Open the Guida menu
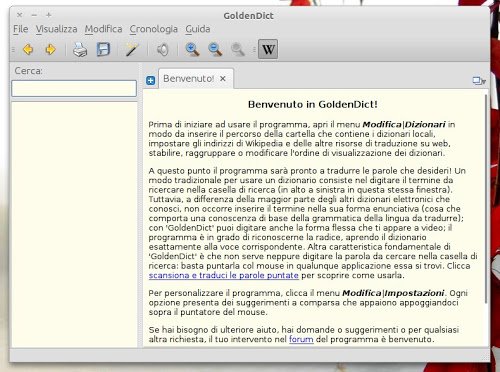This screenshot has height=372, width=500. click(x=198, y=29)
